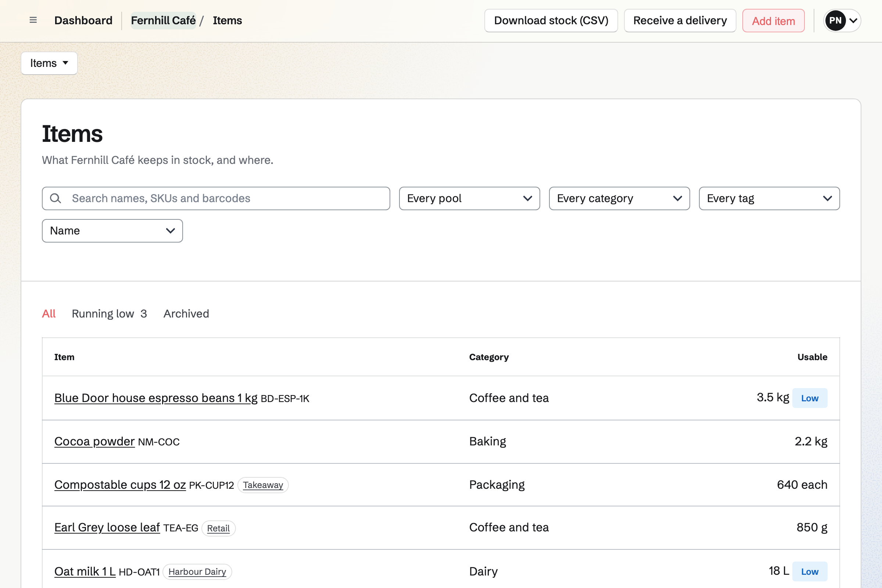Screen dimensions: 882x588
Task: Click the 'Dairy' category cell
Action: 483,571
